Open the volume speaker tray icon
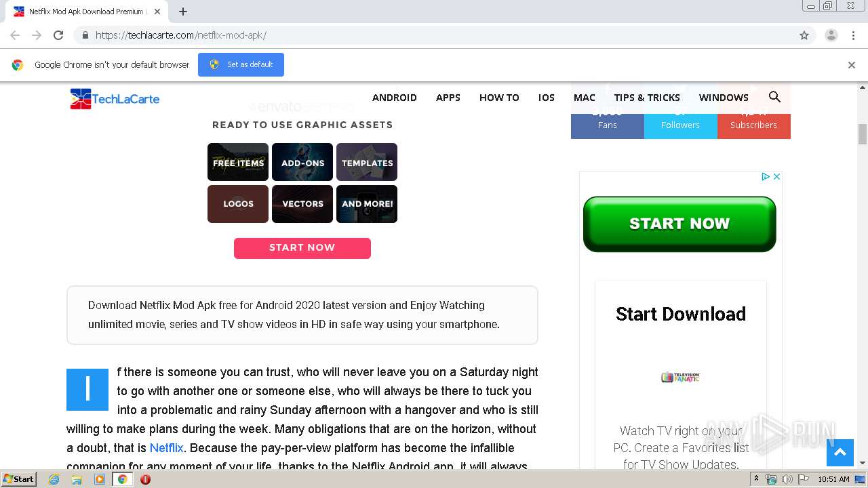The image size is (868, 488). coord(787,479)
